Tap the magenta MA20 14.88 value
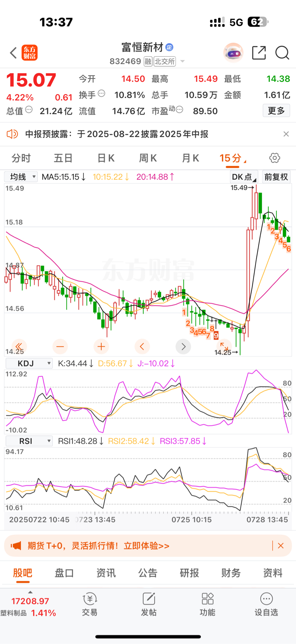 tap(155, 177)
